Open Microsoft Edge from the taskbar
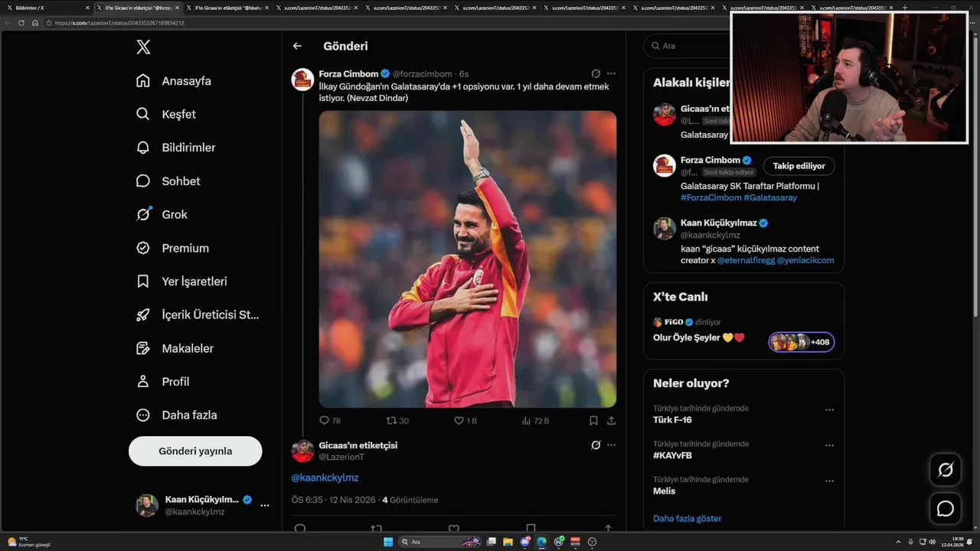Screen dimensions: 980x551 click(x=541, y=542)
